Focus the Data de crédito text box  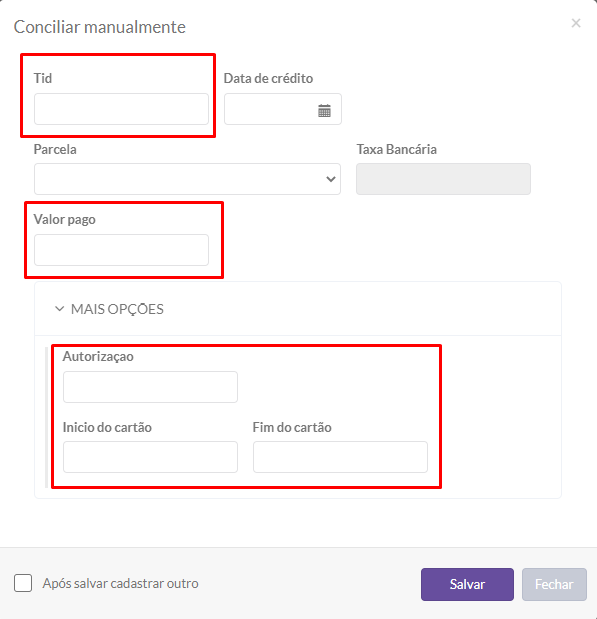pos(283,109)
